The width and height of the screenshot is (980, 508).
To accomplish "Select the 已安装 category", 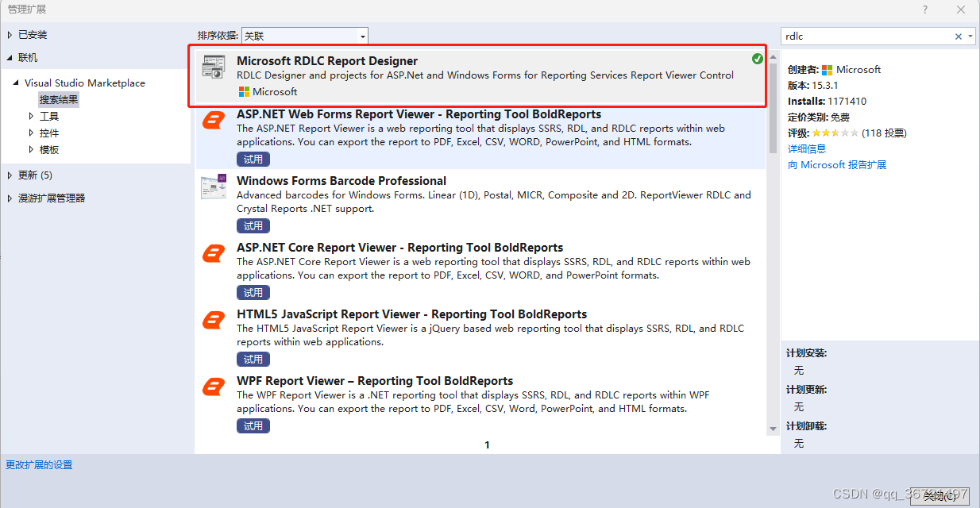I will [31, 34].
